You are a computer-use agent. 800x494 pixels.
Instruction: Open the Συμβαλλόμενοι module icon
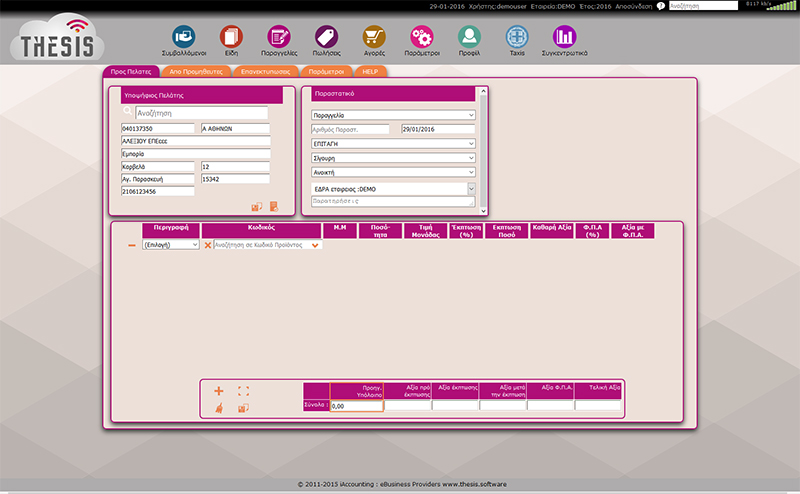(184, 37)
